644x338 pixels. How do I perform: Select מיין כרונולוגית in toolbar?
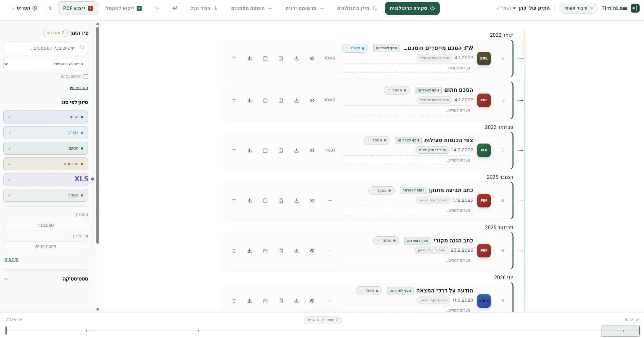click(357, 8)
